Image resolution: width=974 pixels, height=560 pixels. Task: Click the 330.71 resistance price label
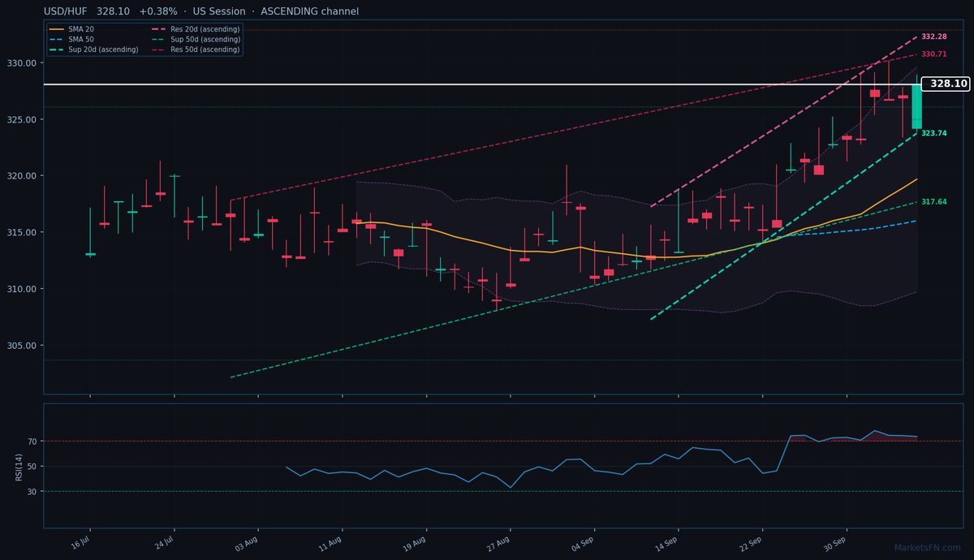(934, 54)
